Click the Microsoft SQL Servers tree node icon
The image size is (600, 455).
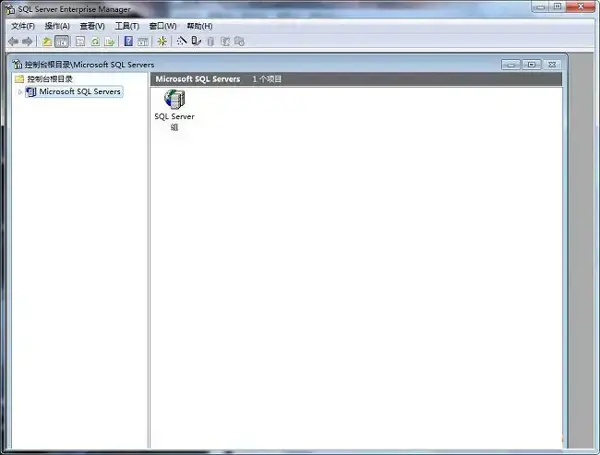tap(31, 91)
